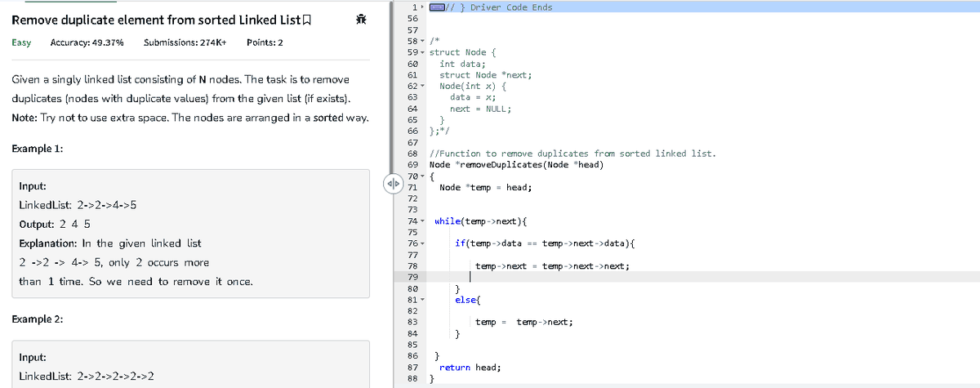Place cursor on 'temp->next = temp->next->next;' line
Image resolution: width=980 pixels, height=388 pixels.
(x=551, y=266)
